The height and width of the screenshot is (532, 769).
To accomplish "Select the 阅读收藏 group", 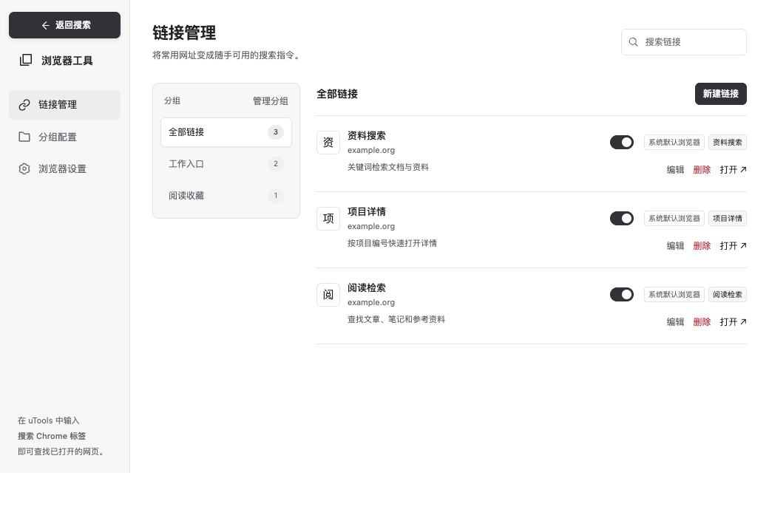I will point(226,196).
